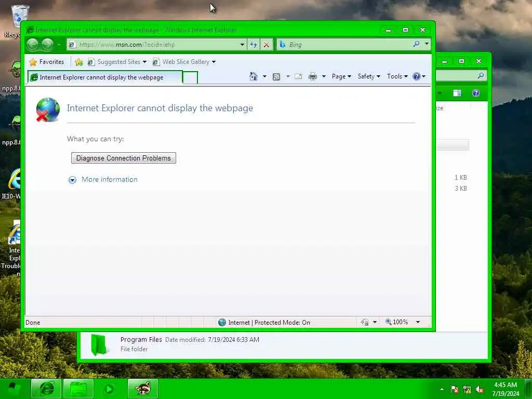Click the RSS feeds icon
The height and width of the screenshot is (399, 532).
[x=276, y=77]
